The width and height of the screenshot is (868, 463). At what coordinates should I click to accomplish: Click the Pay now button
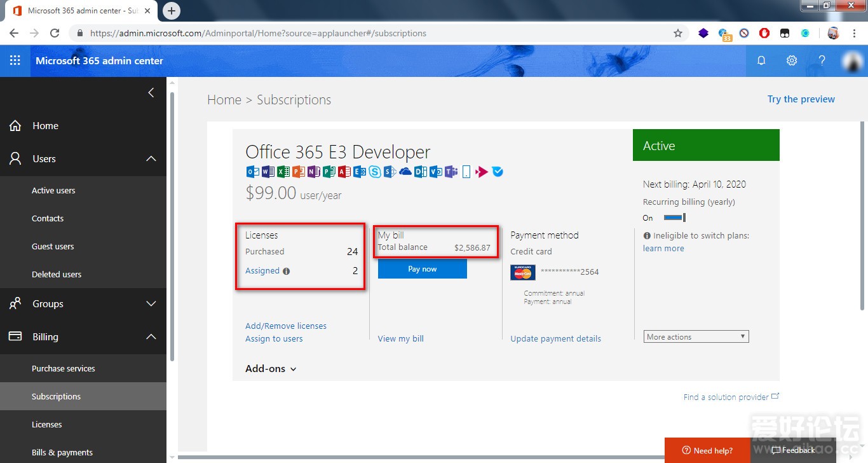423,269
